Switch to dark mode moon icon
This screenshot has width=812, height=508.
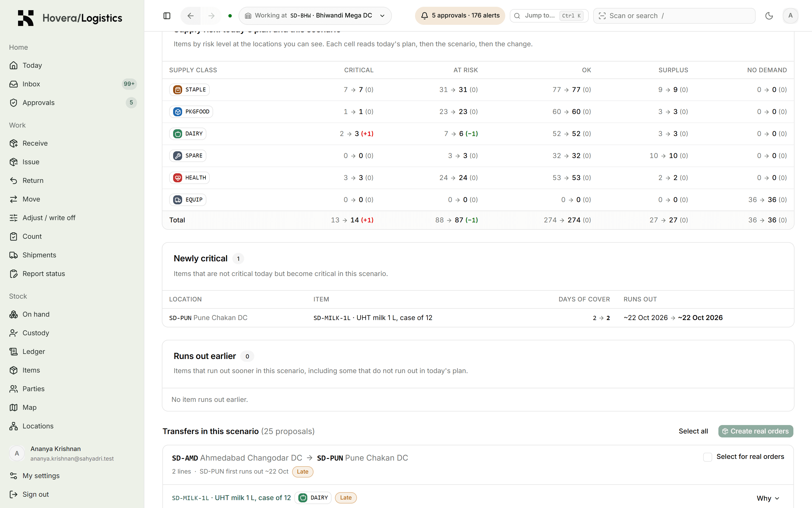[x=769, y=16]
